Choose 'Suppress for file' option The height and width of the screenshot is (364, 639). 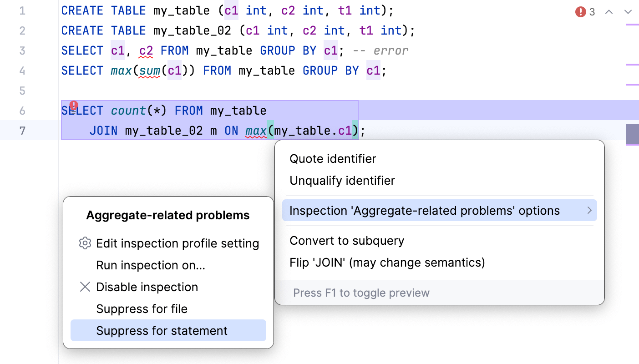[141, 308]
